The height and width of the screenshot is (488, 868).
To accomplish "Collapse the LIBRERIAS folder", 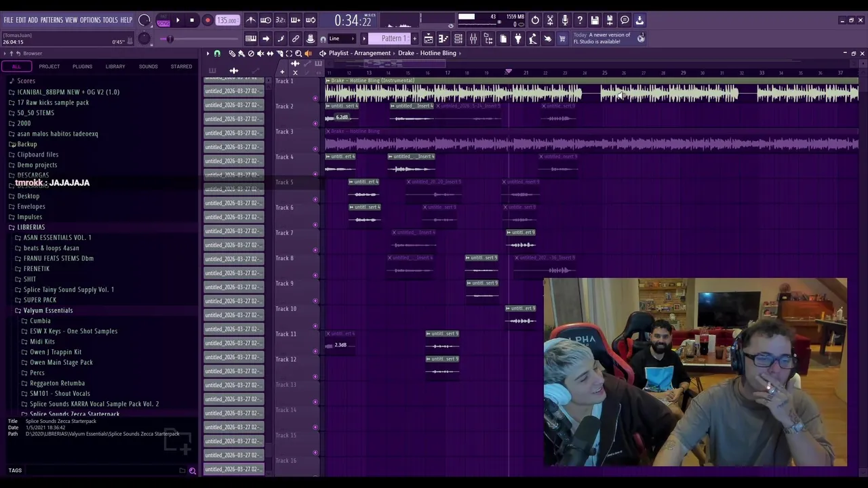I will point(31,227).
